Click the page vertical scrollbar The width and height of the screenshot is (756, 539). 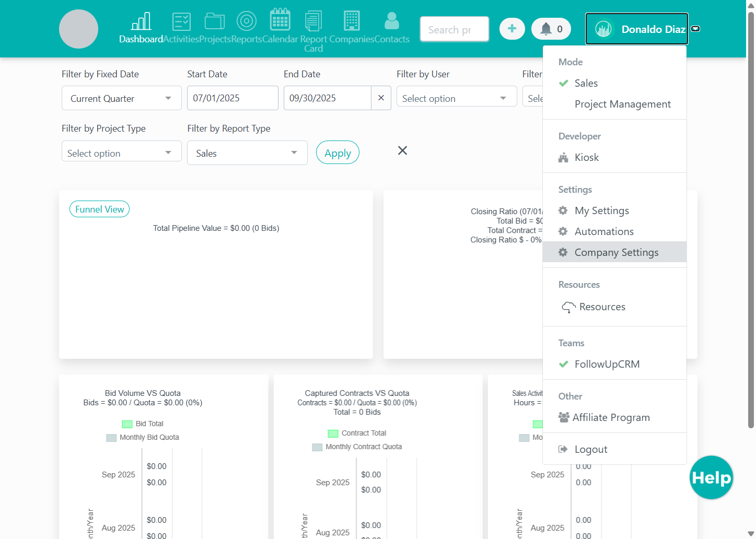click(x=751, y=219)
